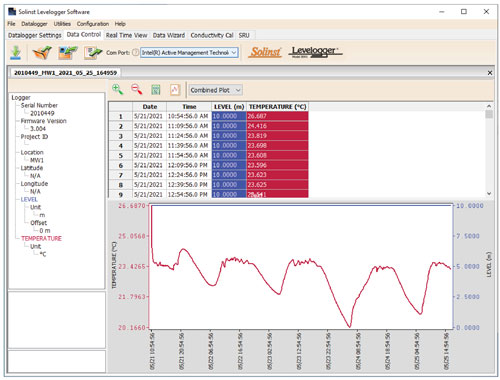
Task: Select the Logger tree root
Action: pyautogui.click(x=21, y=97)
